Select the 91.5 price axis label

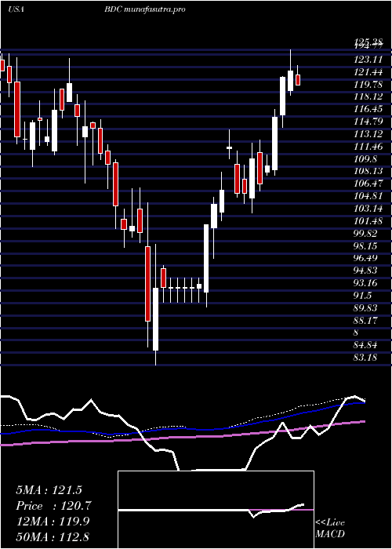tap(363, 296)
